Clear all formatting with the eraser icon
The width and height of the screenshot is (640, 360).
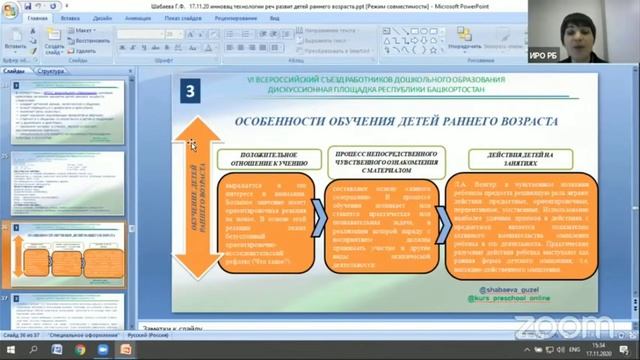pyautogui.click(x=213, y=35)
